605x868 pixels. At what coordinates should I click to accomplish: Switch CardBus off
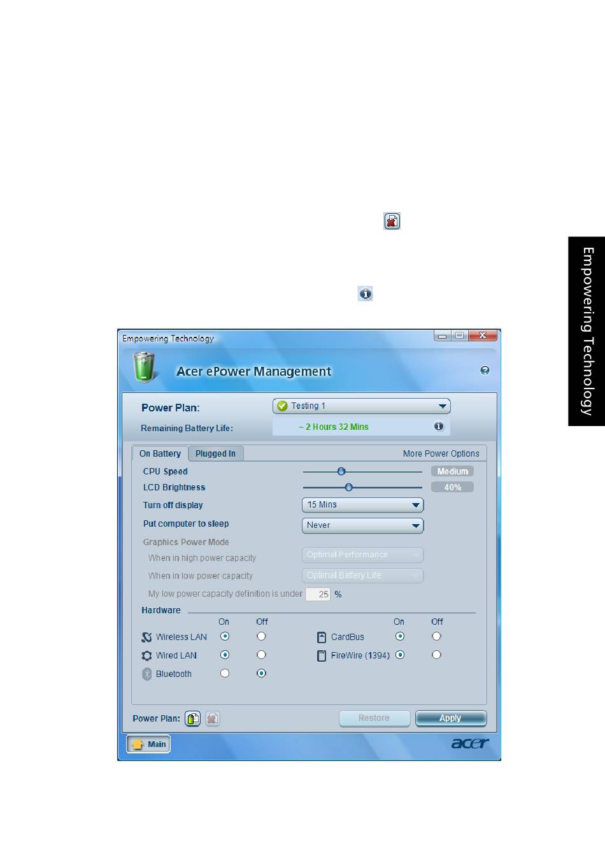click(436, 636)
